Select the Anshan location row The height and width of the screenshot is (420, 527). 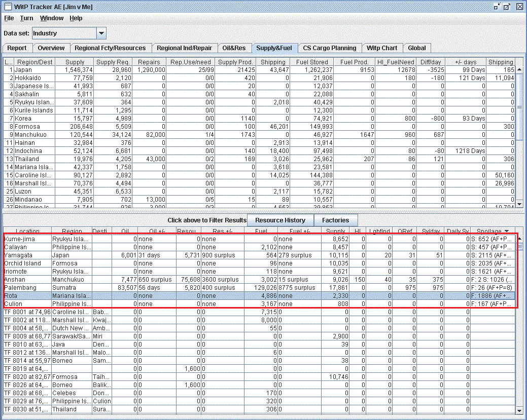(259, 280)
